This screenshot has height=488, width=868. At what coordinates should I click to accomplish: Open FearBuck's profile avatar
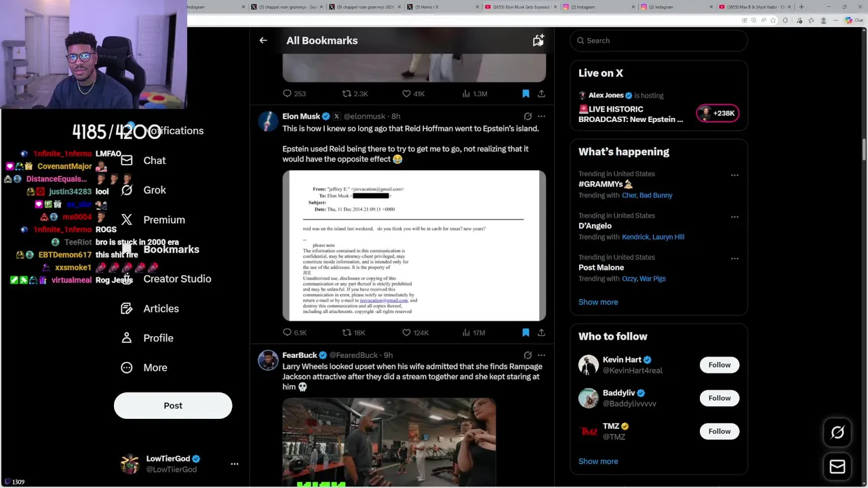click(x=269, y=361)
